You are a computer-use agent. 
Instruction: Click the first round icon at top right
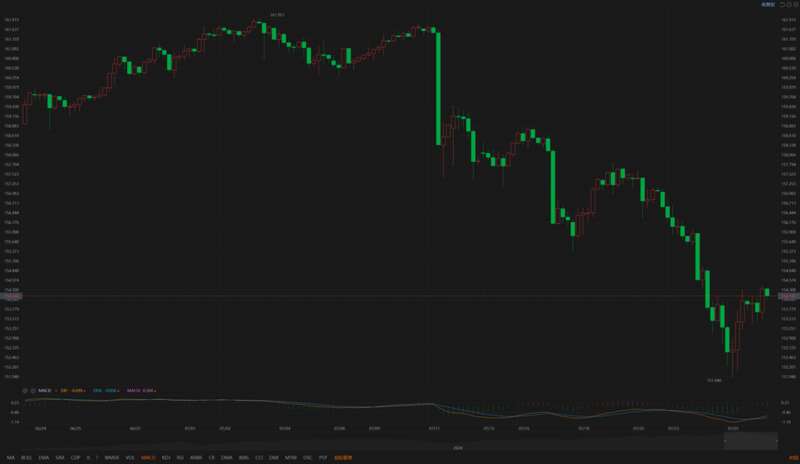(x=782, y=4)
